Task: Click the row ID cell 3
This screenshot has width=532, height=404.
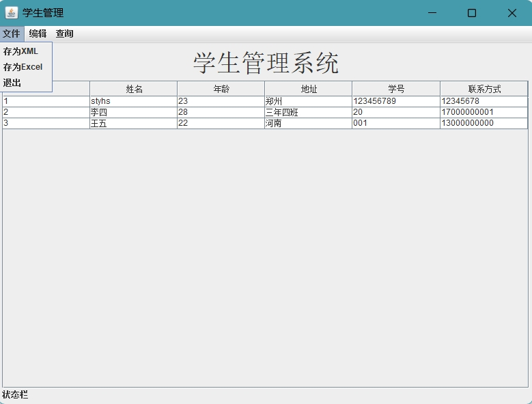Action: pyautogui.click(x=46, y=123)
